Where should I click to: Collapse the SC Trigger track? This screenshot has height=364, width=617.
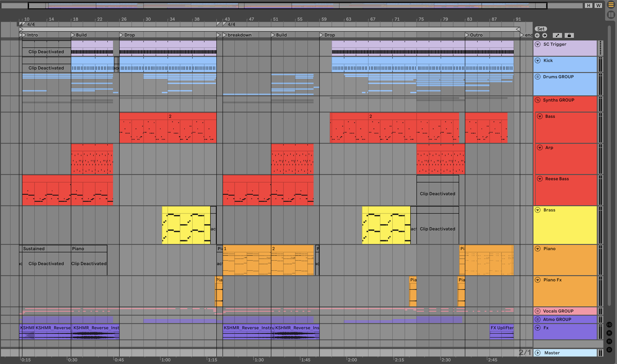(x=538, y=44)
